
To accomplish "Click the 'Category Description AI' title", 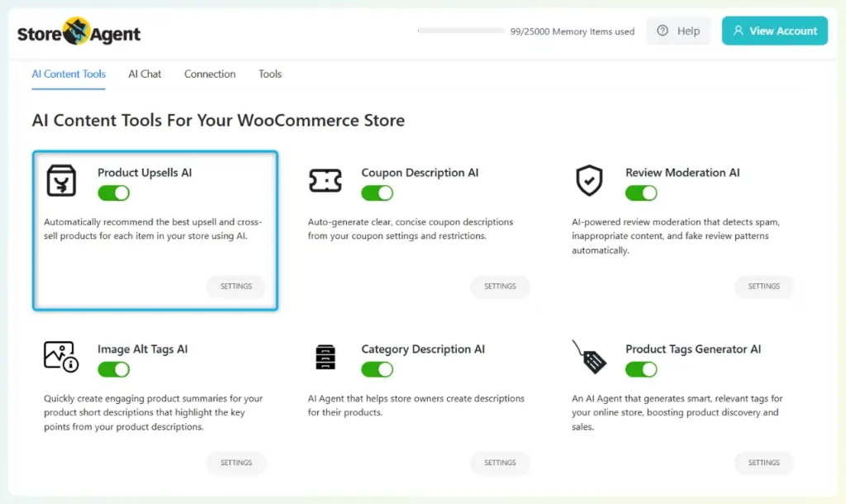I will click(x=423, y=349).
